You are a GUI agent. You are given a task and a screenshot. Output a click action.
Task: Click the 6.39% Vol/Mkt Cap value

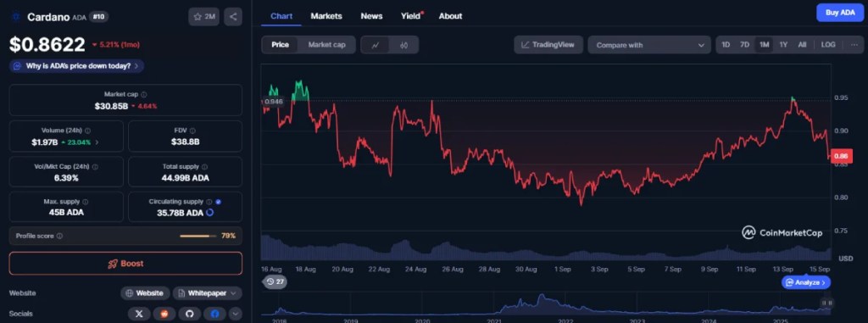tap(66, 178)
